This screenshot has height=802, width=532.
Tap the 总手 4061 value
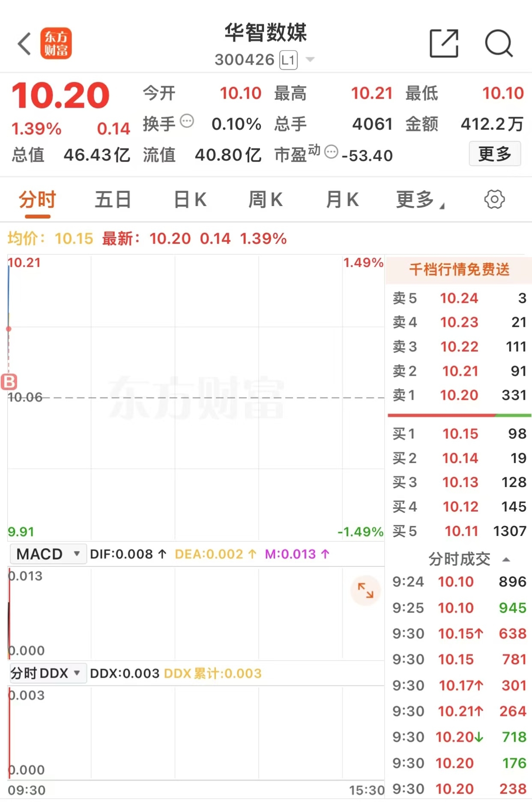(x=372, y=124)
